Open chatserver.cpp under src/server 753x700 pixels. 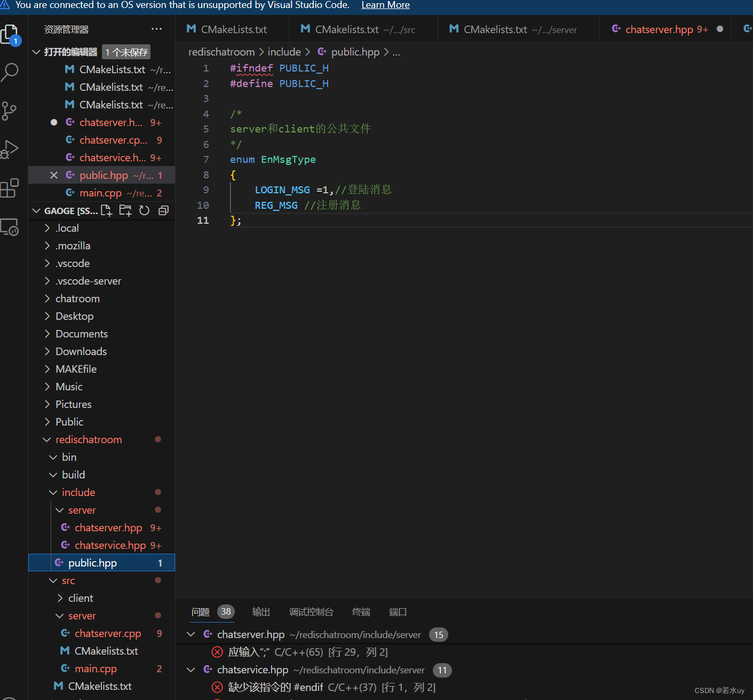coord(101,633)
